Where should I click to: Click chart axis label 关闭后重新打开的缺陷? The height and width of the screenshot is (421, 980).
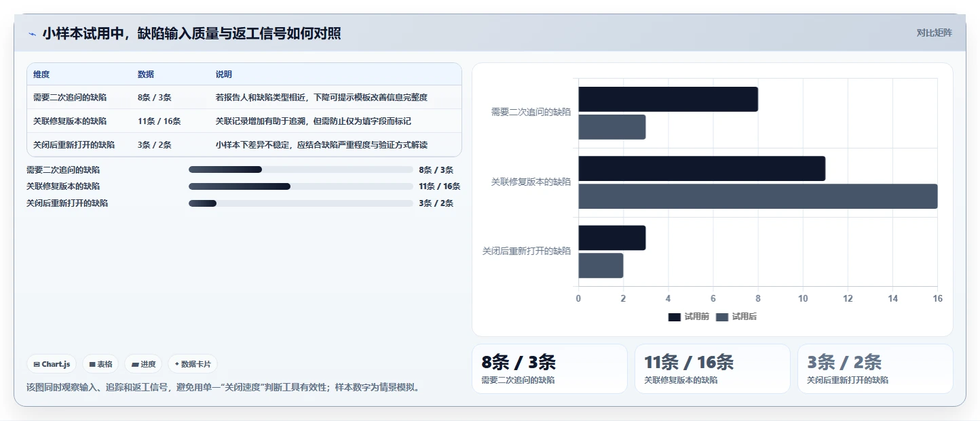pyautogui.click(x=527, y=251)
